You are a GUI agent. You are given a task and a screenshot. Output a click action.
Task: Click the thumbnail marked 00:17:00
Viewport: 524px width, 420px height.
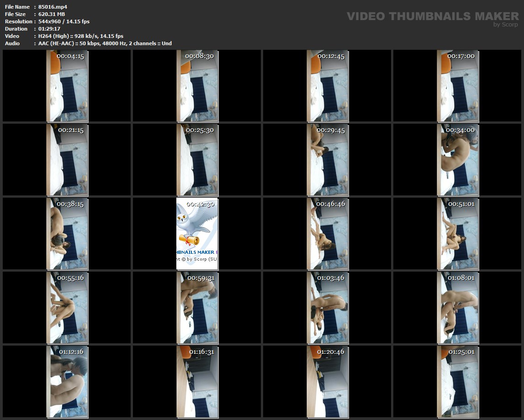tap(458, 87)
